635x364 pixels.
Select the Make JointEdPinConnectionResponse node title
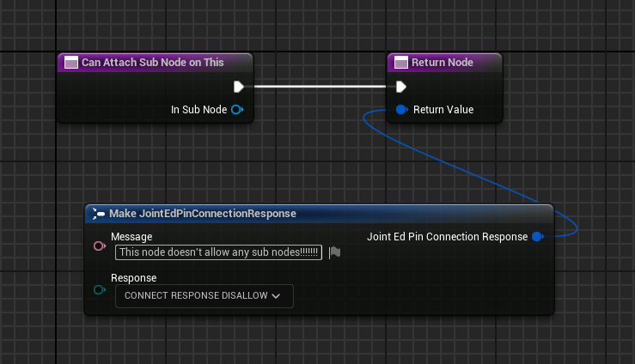[x=203, y=214]
